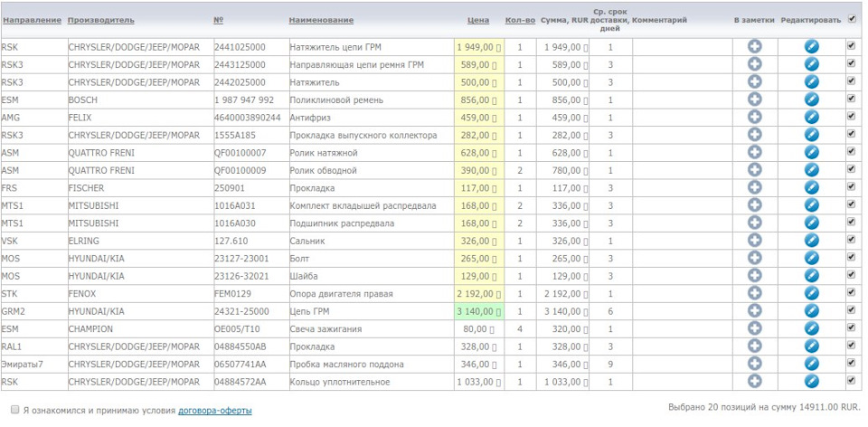Add Прокладка выпускного коллектора to notes
The image size is (868, 427).
point(754,135)
